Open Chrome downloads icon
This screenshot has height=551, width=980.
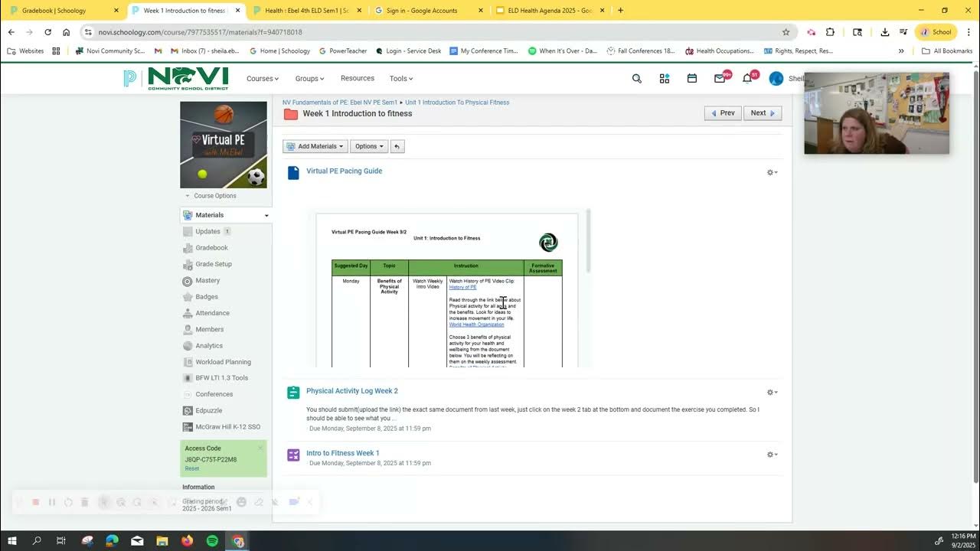885,32
